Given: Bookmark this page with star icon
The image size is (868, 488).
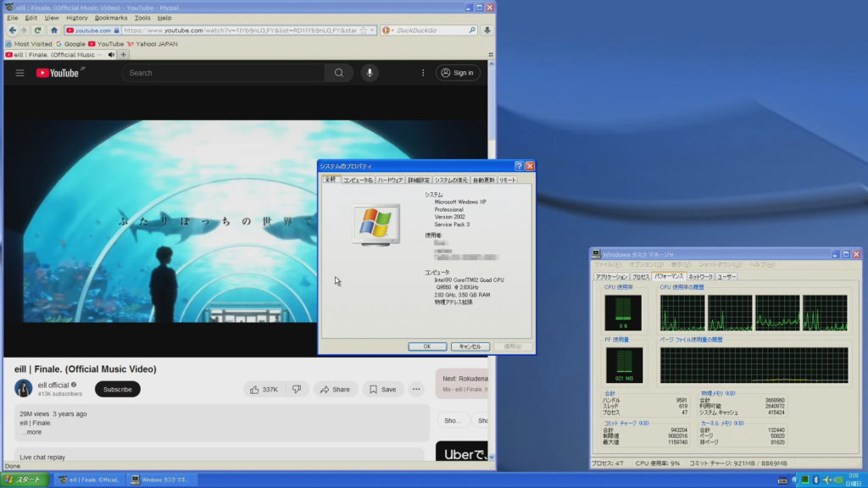Looking at the screenshot, I should [x=364, y=30].
